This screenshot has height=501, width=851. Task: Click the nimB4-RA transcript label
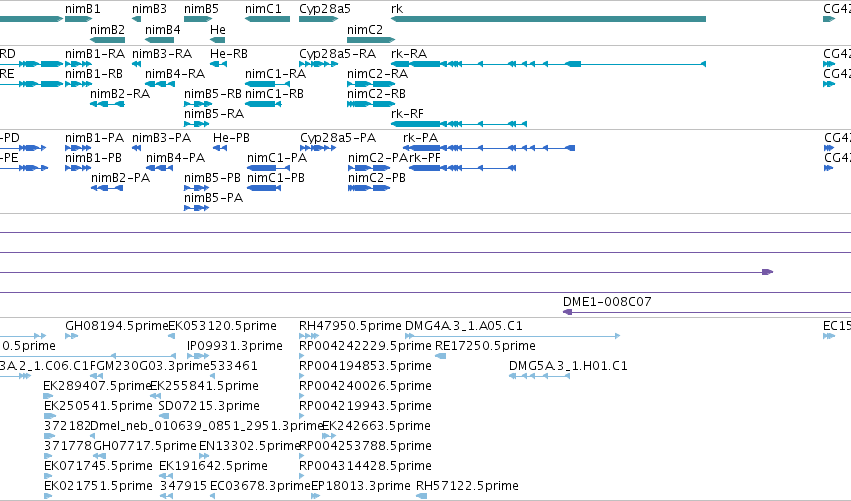pos(175,74)
